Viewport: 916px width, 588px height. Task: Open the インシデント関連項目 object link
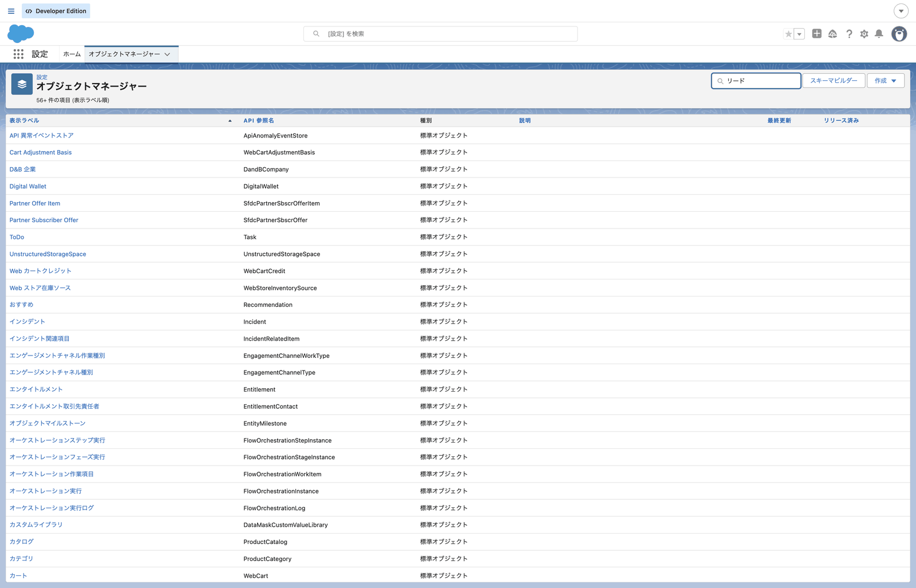pyautogui.click(x=40, y=339)
